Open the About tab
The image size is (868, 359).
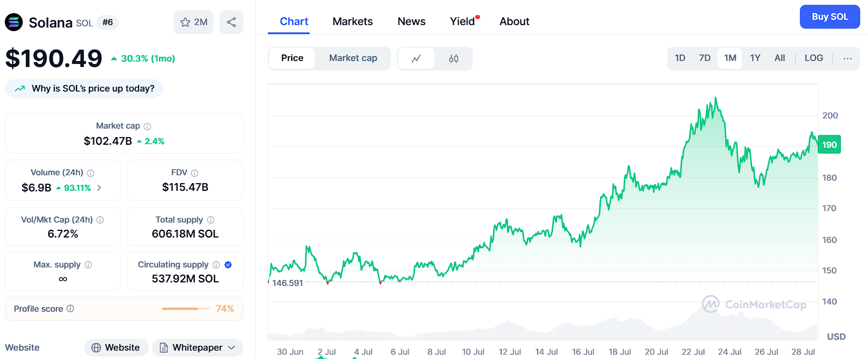pos(515,22)
